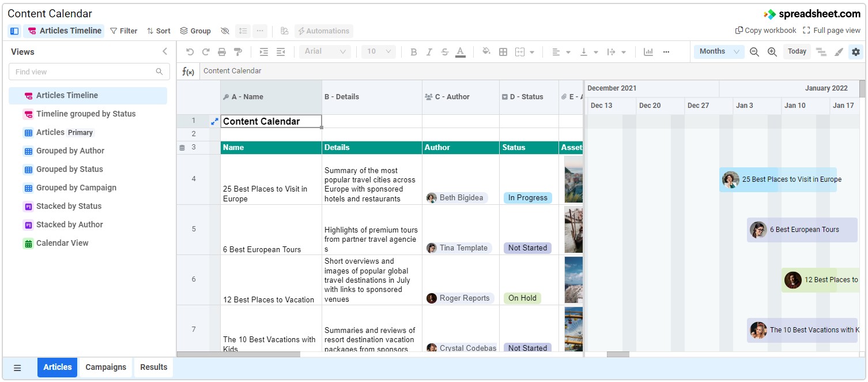This screenshot has height=382, width=868.
Task: Select the Paint format tool
Action: point(238,51)
